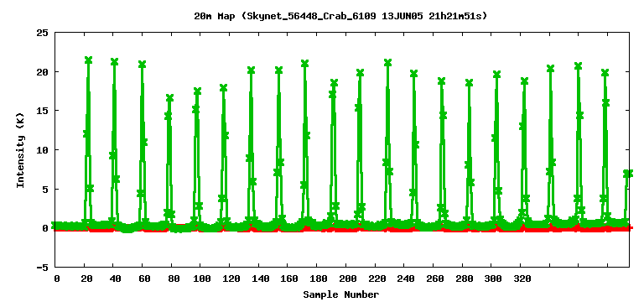Click the tallest peak marker near sample 20
Viewport: 644px width, 302px height.
tap(88, 60)
